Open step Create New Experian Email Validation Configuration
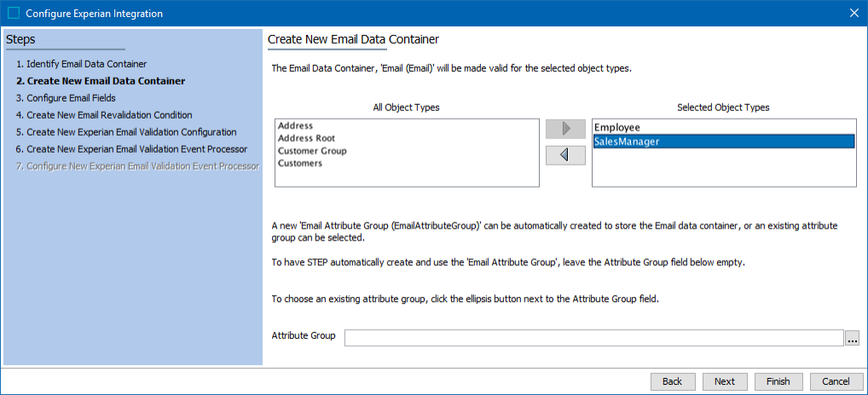The height and width of the screenshot is (395, 868). 126,132
